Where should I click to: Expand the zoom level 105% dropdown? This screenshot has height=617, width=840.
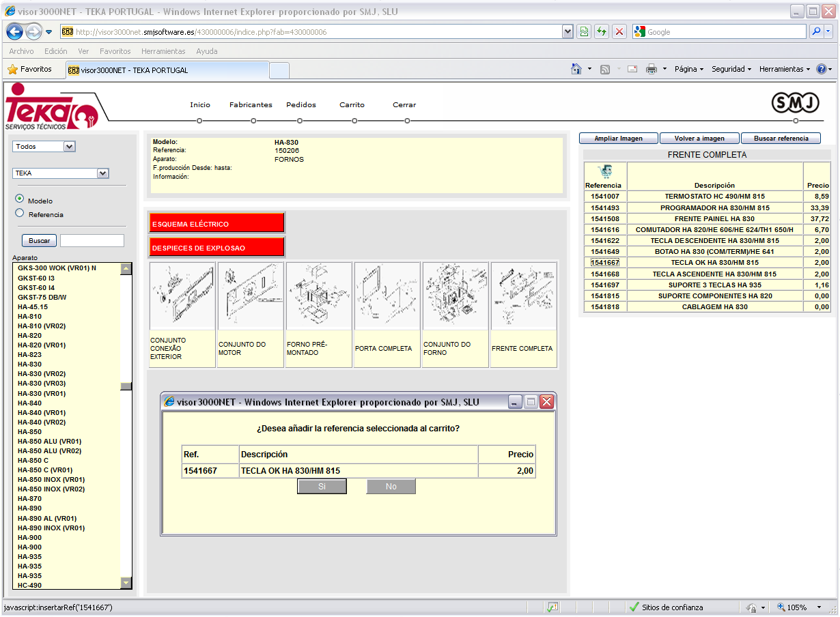[820, 607]
